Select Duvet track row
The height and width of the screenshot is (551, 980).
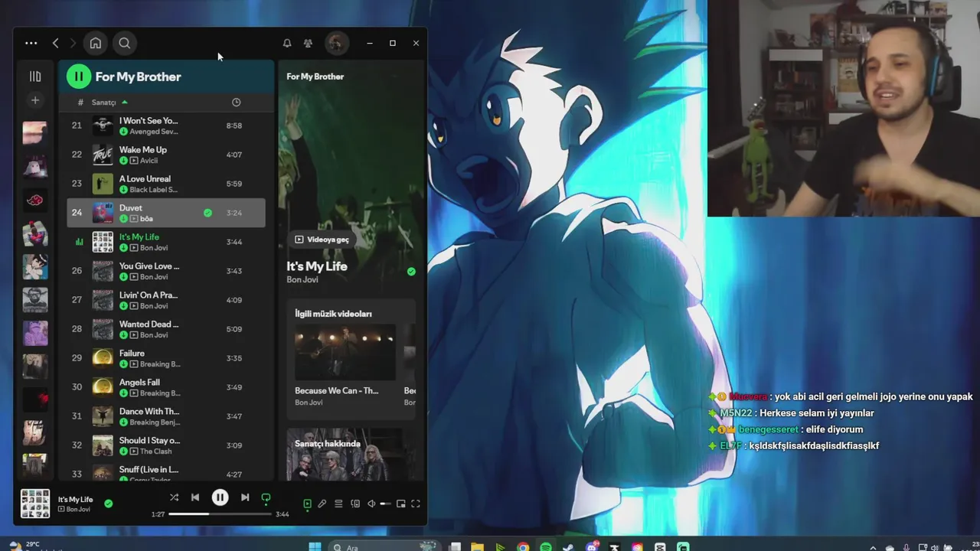coord(166,213)
